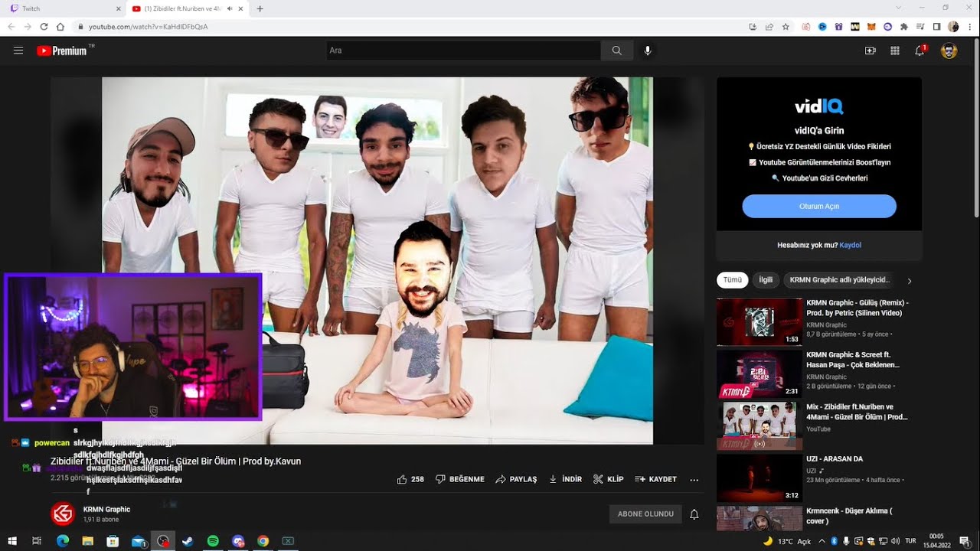Open Spotify from the Windows taskbar
Screen dimensions: 980x551
(x=213, y=541)
